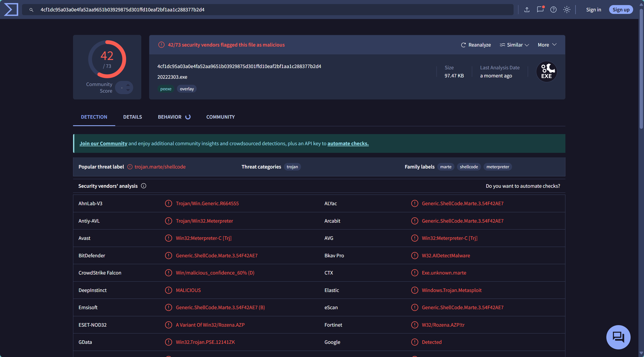
Task: Click the Avast detection alert icon
Action: point(168,238)
